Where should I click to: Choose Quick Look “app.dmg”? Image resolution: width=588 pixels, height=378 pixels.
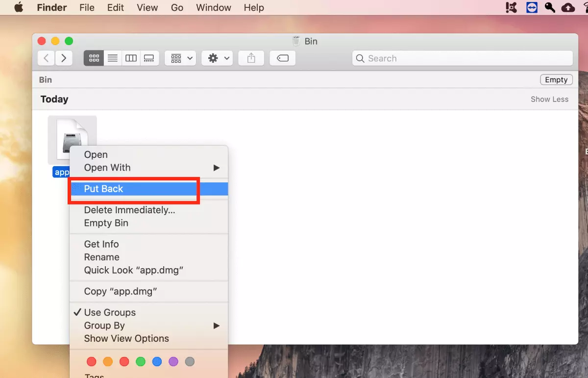(149, 270)
